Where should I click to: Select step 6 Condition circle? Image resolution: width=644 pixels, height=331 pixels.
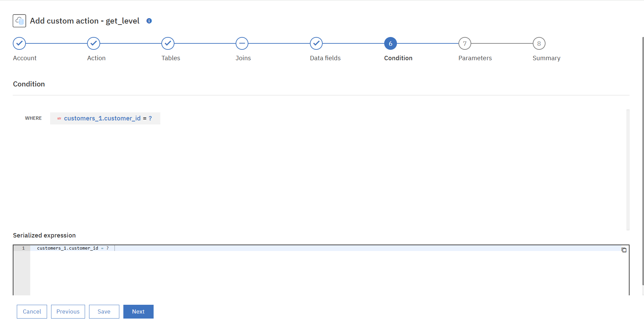pyautogui.click(x=391, y=43)
